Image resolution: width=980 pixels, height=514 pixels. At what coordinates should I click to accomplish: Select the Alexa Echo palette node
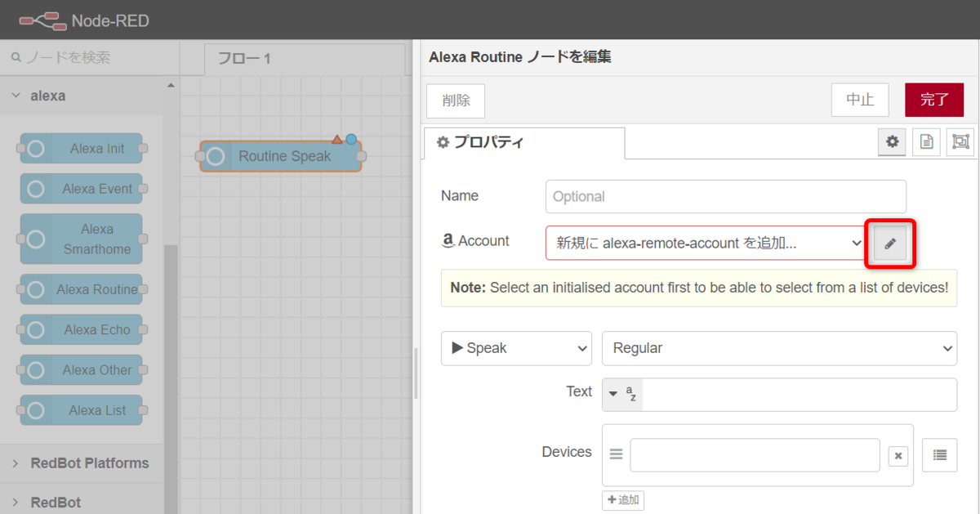tap(81, 330)
